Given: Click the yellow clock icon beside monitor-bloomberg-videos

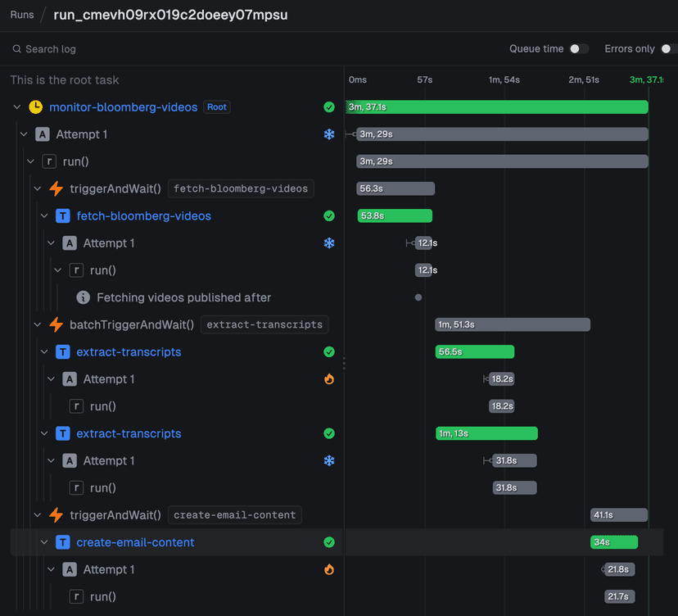Looking at the screenshot, I should (x=35, y=106).
